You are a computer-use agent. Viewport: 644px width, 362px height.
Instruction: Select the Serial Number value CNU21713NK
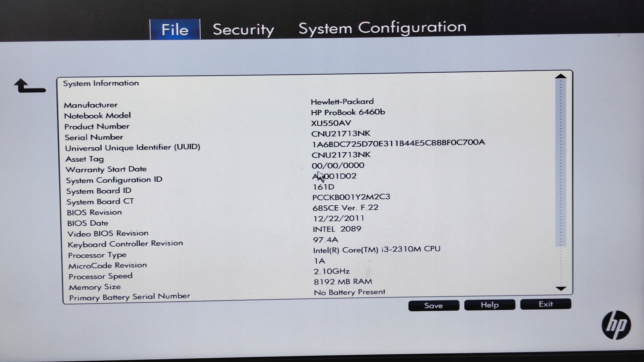(x=341, y=133)
